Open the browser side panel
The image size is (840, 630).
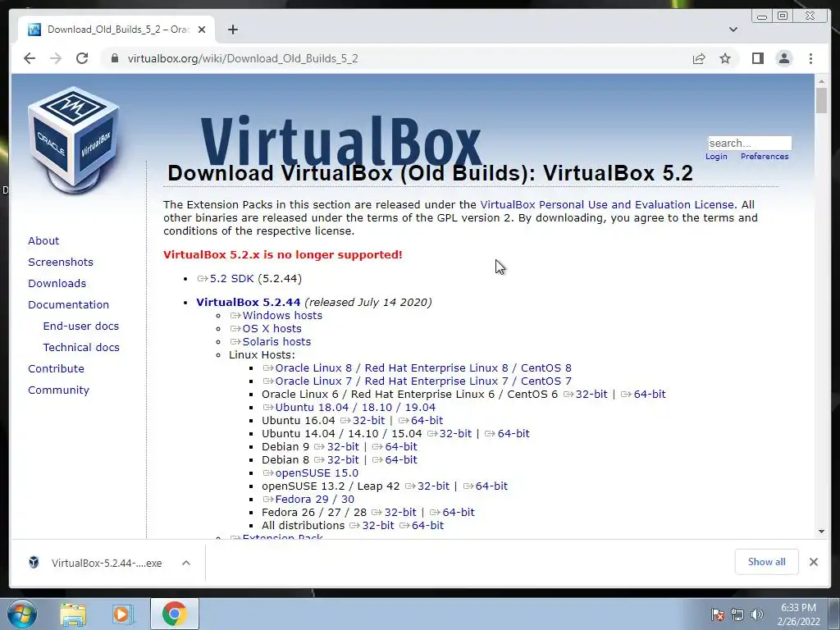point(757,58)
